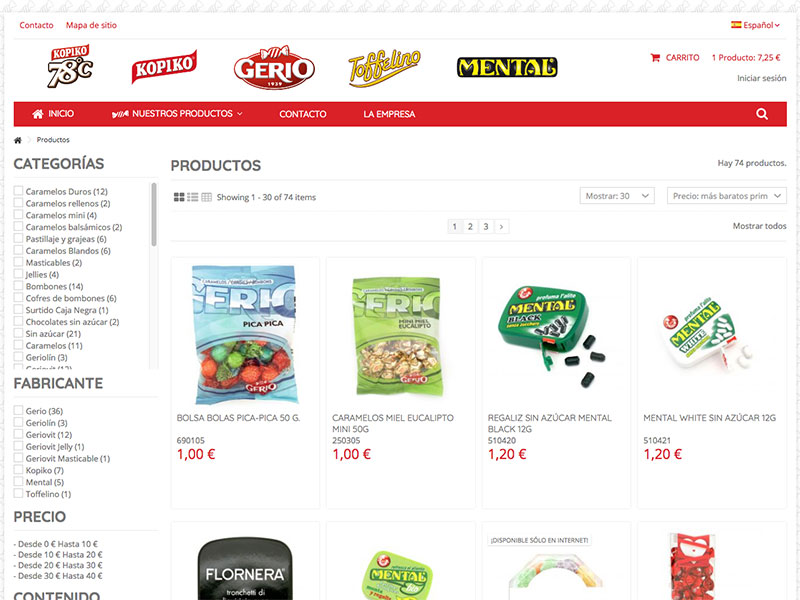Check the Bombones (14) category box

pos(18,286)
